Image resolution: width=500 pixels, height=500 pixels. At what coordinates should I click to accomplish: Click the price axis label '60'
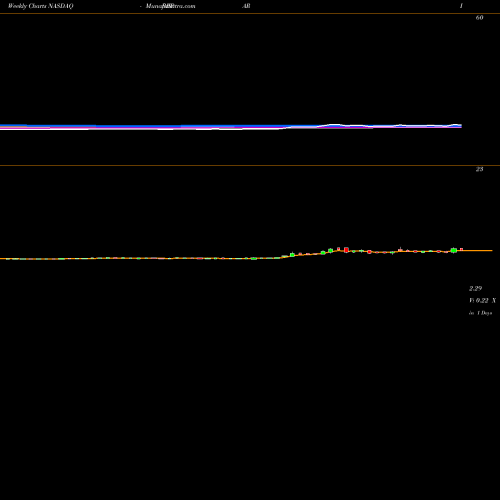coord(479,18)
